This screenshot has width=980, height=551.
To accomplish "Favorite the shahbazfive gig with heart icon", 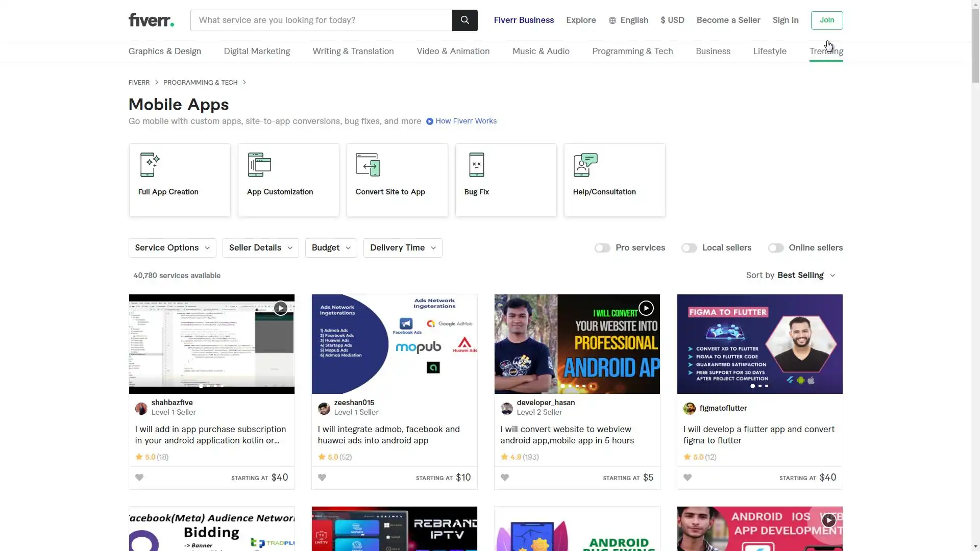I will click(x=139, y=478).
